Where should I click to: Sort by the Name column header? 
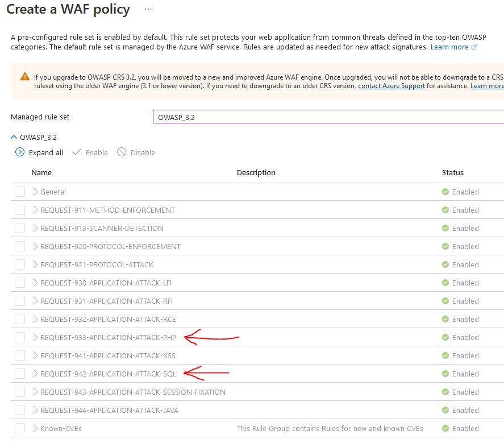(41, 172)
